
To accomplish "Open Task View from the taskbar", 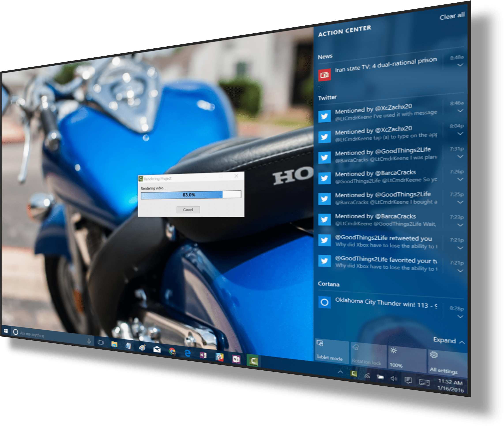I will [101, 343].
